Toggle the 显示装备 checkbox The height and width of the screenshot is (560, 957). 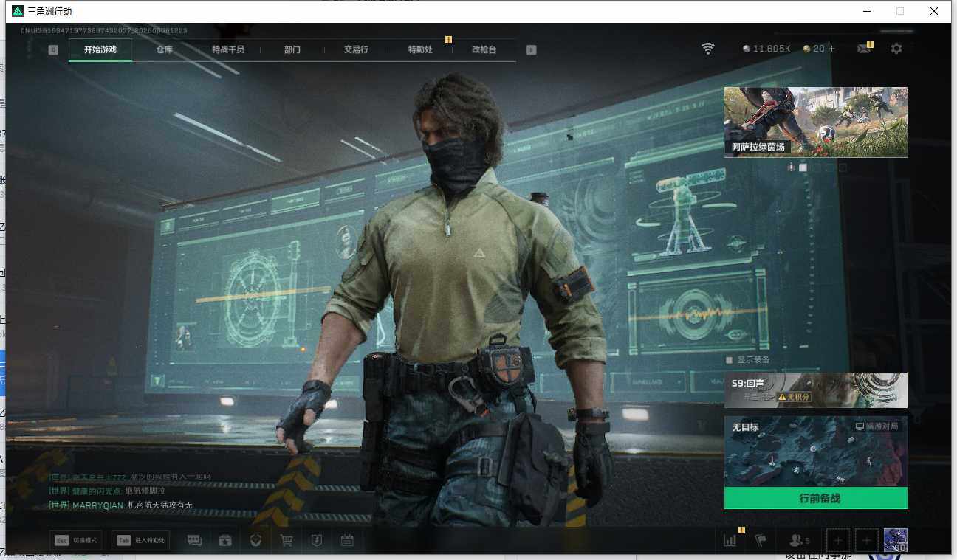pyautogui.click(x=730, y=360)
